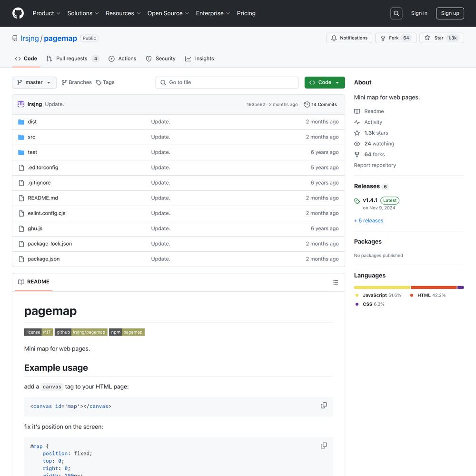476x476 pixels.
Task: Click the Sign in link
Action: coord(419,13)
